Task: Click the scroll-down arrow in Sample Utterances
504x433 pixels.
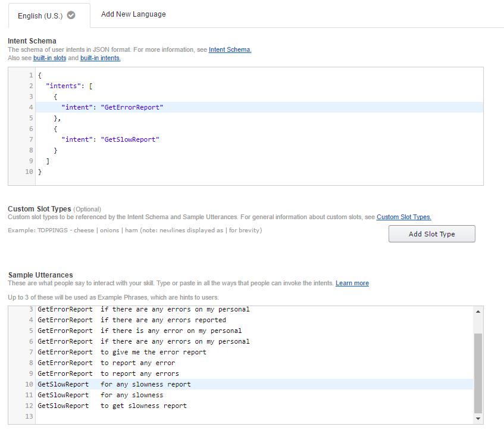Action: [x=478, y=418]
